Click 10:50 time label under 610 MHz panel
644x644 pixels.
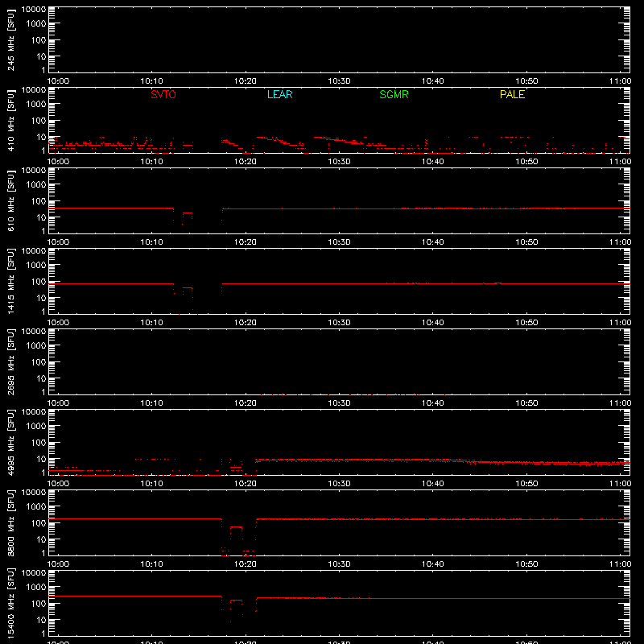526,242
